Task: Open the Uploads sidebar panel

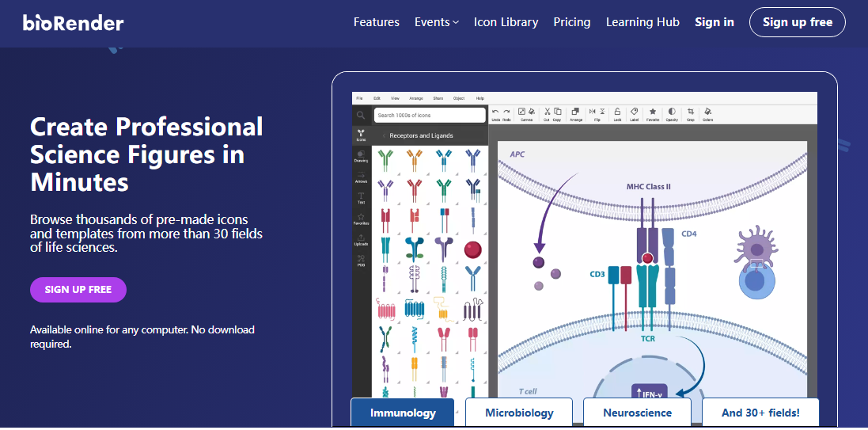Action: (361, 239)
